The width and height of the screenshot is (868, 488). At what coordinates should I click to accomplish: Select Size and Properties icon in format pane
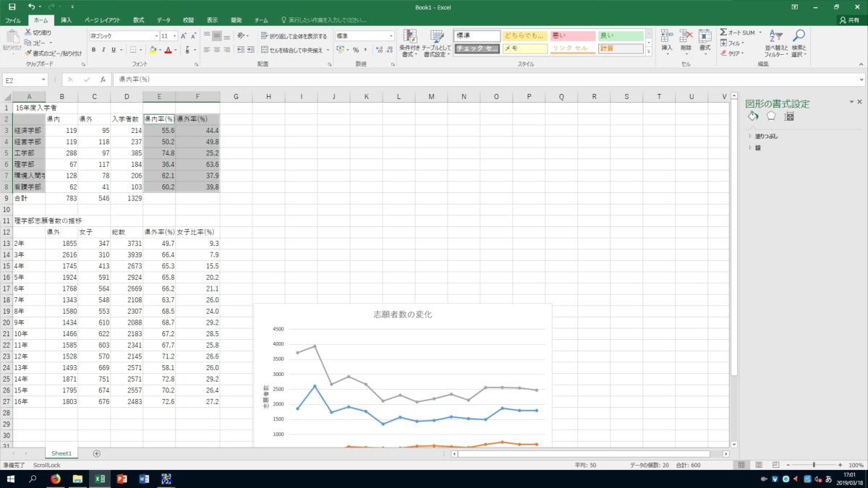click(789, 116)
